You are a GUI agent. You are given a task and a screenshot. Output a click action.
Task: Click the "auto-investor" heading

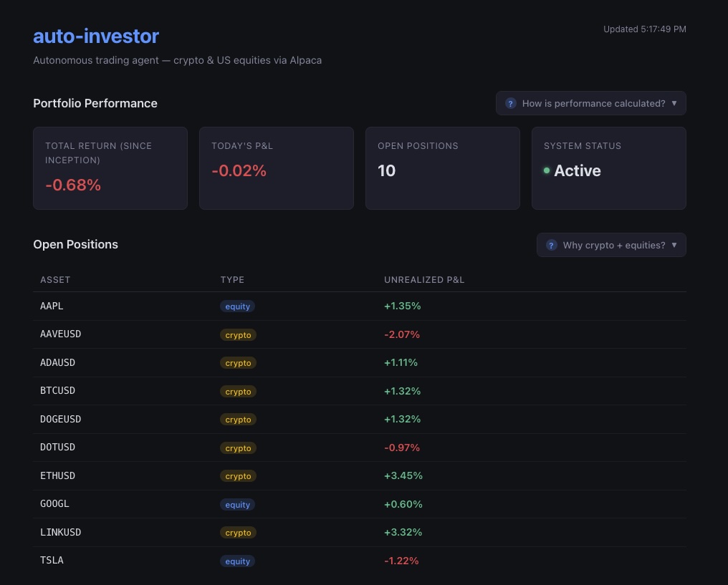point(96,37)
